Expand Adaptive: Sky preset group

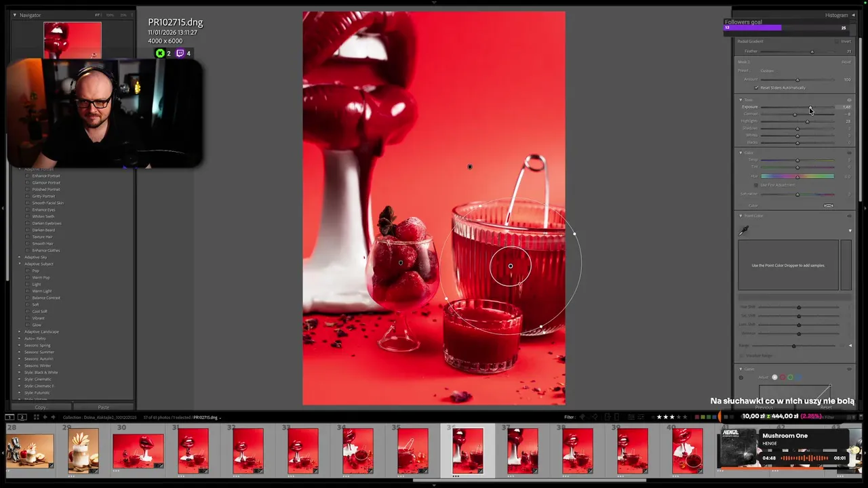tap(20, 257)
